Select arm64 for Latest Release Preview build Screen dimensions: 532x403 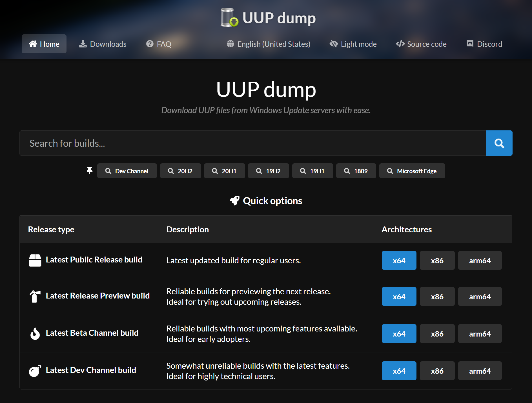pos(480,297)
